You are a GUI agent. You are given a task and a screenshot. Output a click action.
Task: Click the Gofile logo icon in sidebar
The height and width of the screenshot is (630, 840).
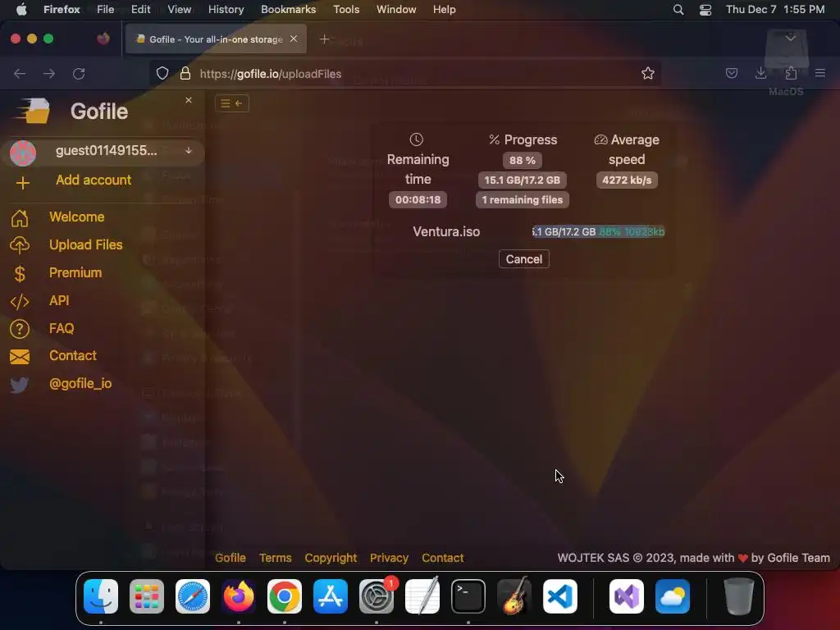[33, 111]
